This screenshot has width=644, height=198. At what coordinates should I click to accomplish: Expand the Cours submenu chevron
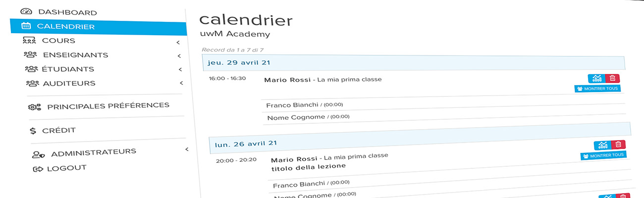(x=178, y=43)
